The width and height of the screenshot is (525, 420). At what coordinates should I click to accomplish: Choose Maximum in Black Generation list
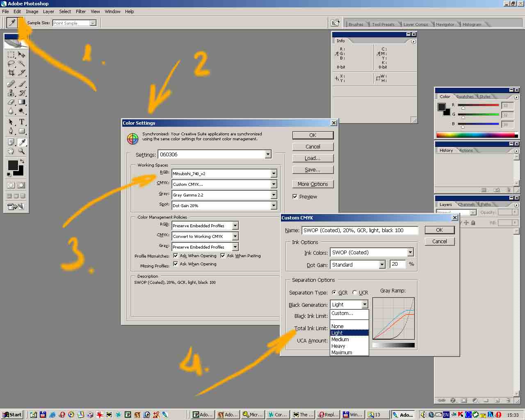pos(349,352)
